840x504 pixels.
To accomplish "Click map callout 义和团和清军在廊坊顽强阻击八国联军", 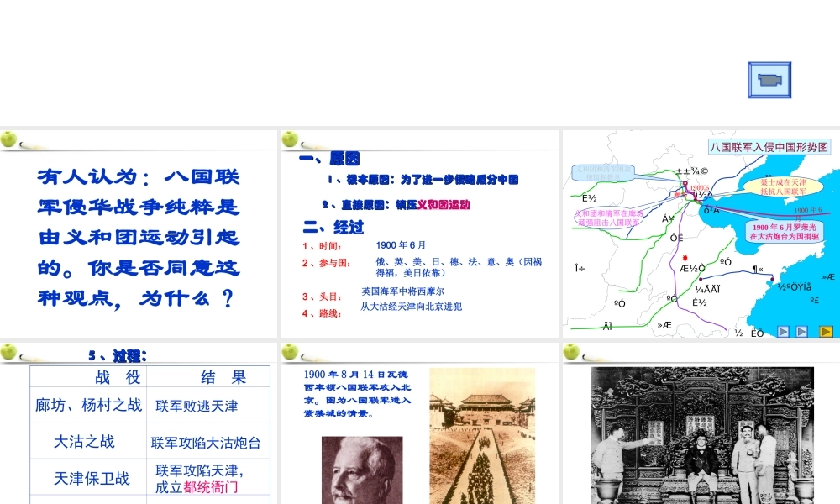I will click(608, 218).
